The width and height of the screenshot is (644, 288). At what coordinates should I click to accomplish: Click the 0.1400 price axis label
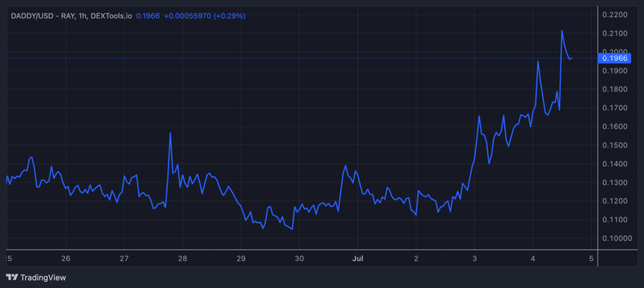[x=614, y=164]
